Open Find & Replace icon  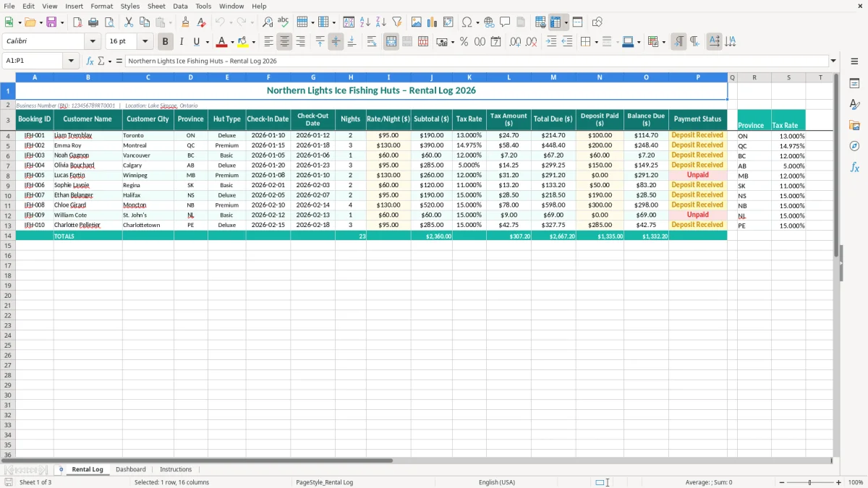pos(268,22)
